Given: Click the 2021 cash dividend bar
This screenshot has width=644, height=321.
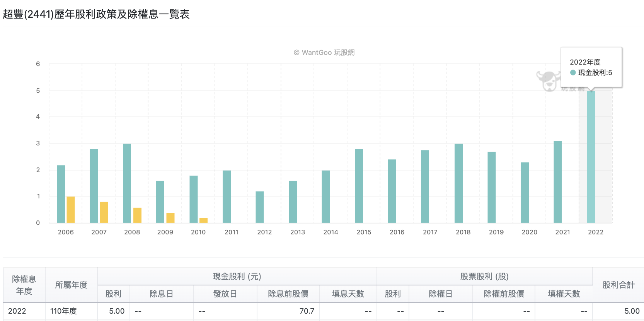Looking at the screenshot, I should click(558, 182).
